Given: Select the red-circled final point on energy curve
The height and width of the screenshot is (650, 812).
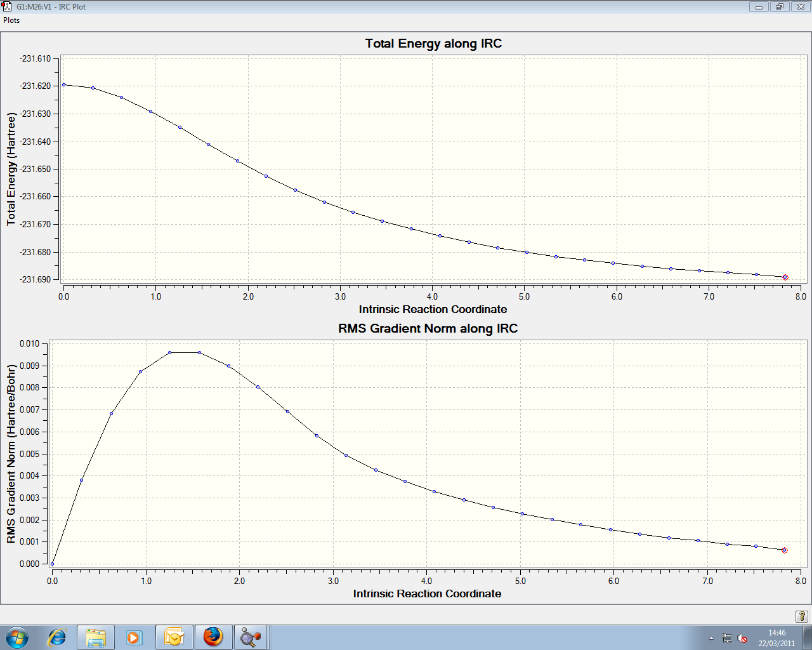Looking at the screenshot, I should tap(785, 277).
